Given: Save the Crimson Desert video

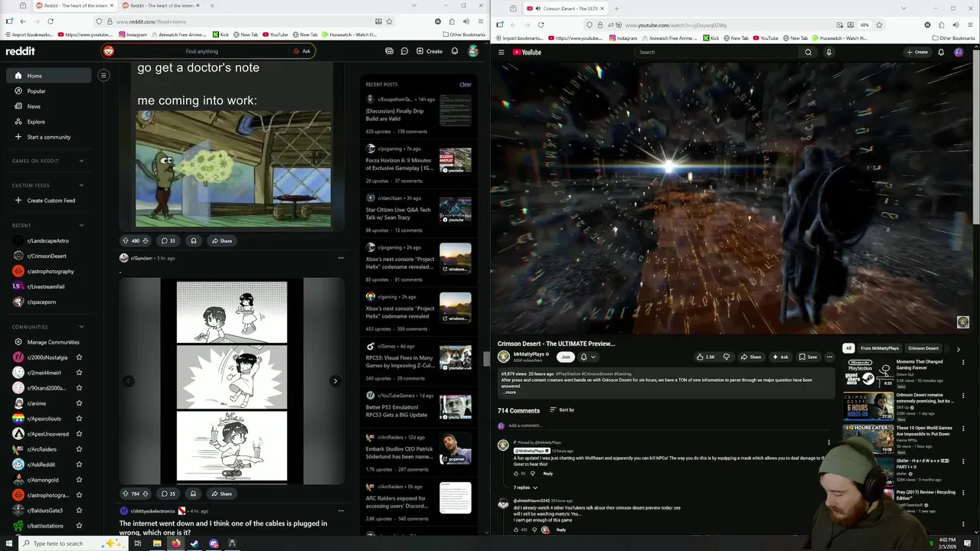Looking at the screenshot, I should (x=808, y=357).
